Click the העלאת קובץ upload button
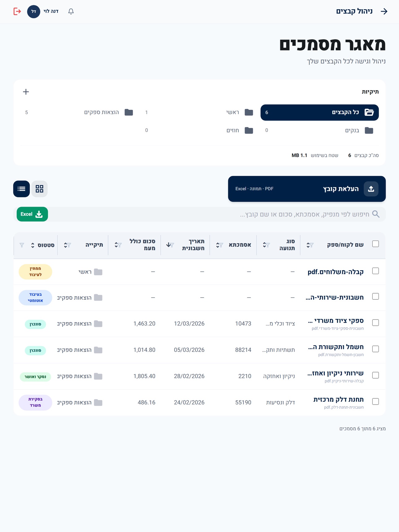The image size is (399, 532). 307,189
